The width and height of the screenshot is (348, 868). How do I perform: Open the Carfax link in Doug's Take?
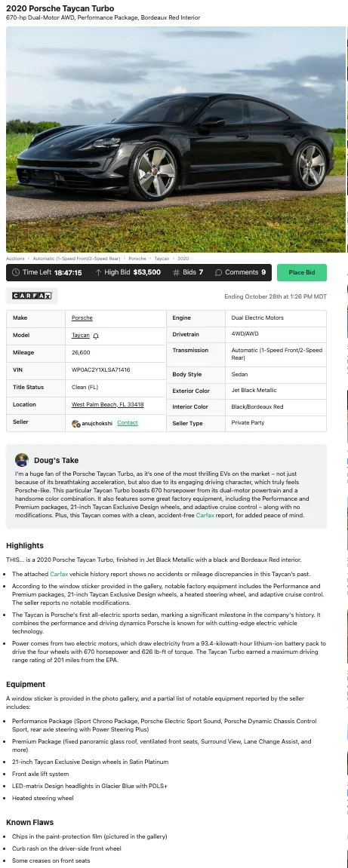[x=205, y=515]
